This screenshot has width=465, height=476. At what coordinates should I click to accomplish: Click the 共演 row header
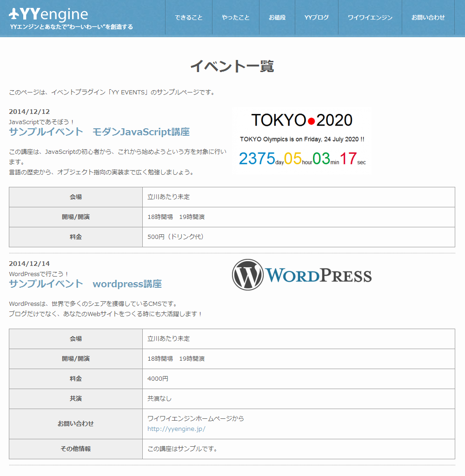(76, 398)
